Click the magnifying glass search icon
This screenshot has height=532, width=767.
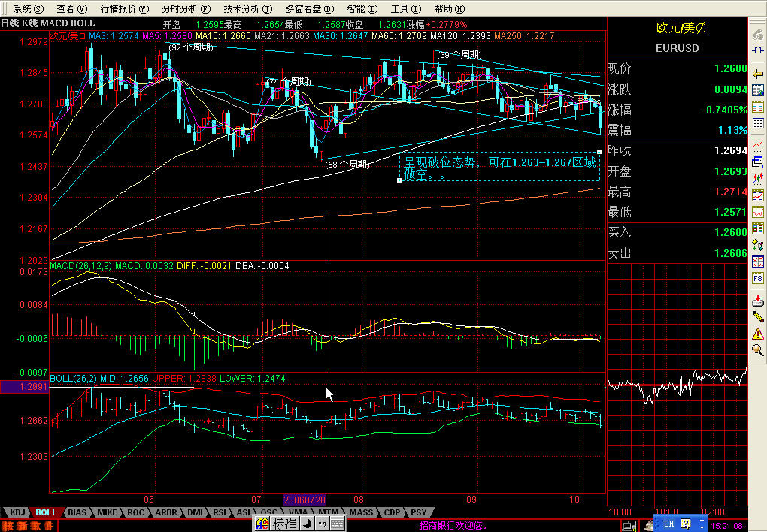[x=758, y=349]
